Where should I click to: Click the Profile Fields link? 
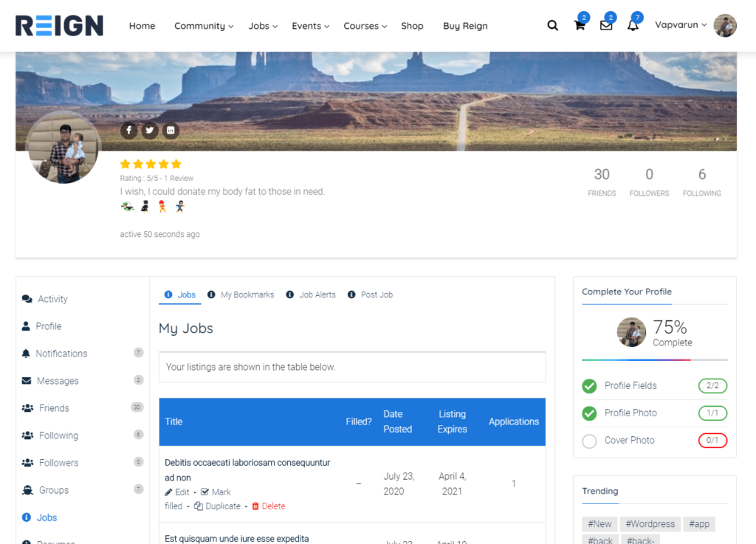pos(630,385)
